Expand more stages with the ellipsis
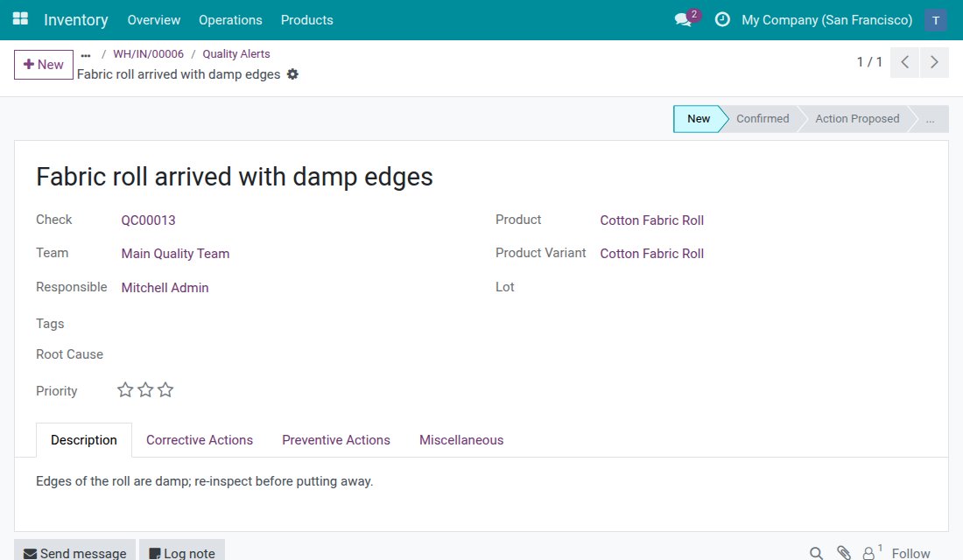This screenshot has width=963, height=560. [x=930, y=119]
